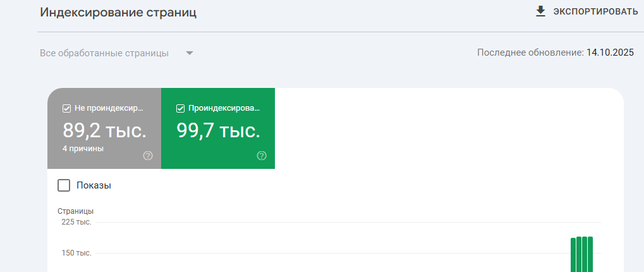Select the gray 89,2 тыс. not-indexed card
Viewport: 644px width, 272px height.
(x=104, y=131)
